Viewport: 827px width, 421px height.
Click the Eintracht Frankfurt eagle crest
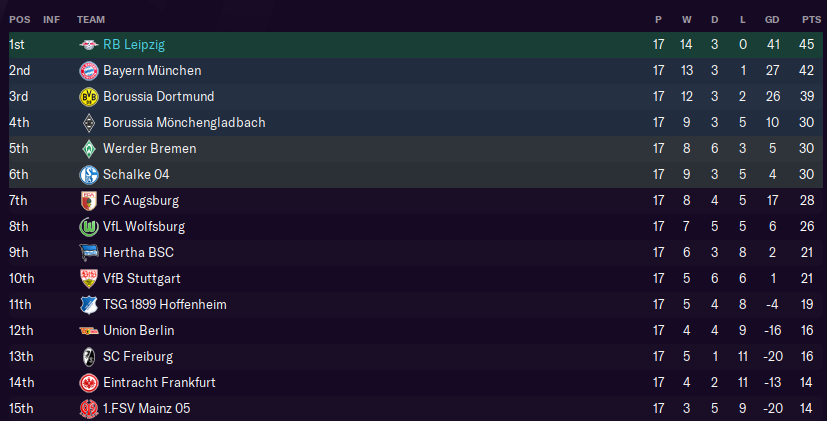(x=89, y=383)
